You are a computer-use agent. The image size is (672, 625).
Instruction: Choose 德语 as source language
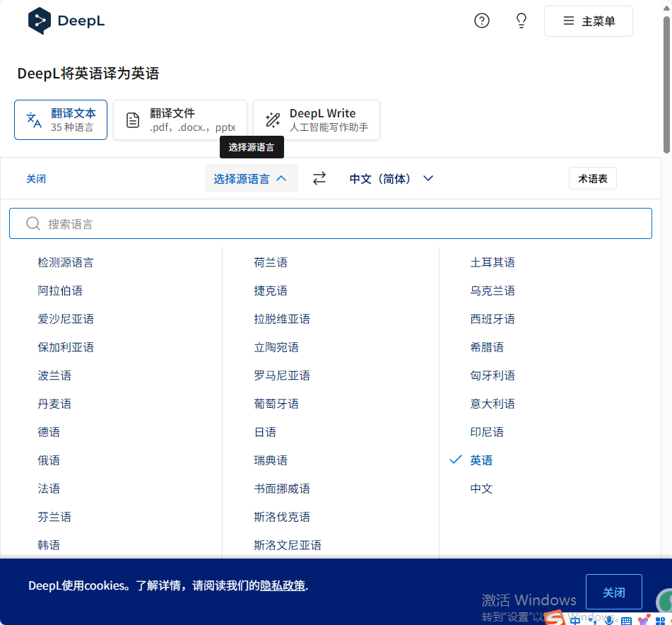(x=49, y=432)
